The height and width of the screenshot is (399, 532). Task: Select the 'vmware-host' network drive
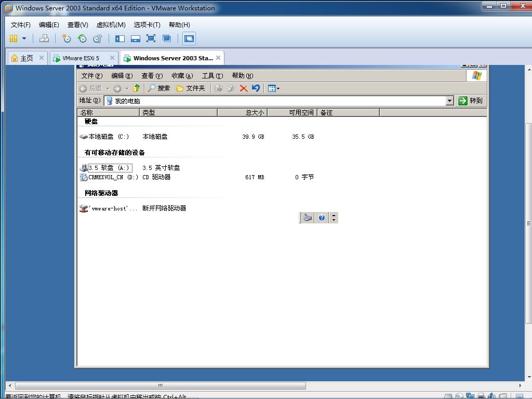[109, 208]
